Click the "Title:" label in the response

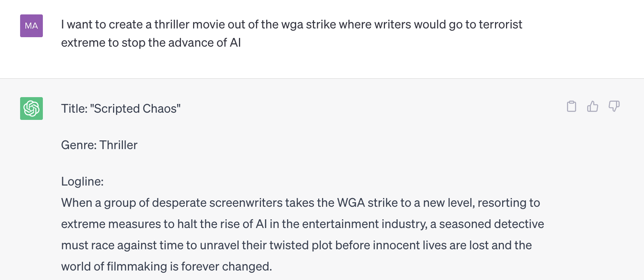74,109
